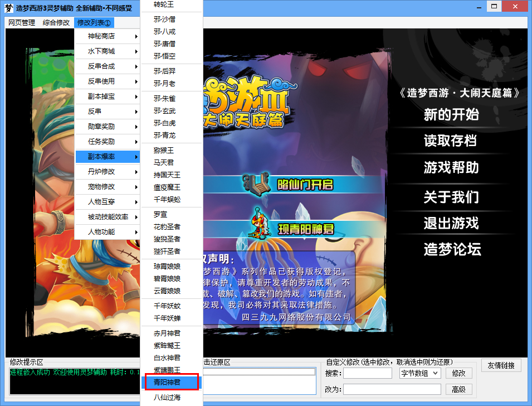The image size is (532, 406).
Task: Open the 综合修改 menu
Action: click(56, 23)
